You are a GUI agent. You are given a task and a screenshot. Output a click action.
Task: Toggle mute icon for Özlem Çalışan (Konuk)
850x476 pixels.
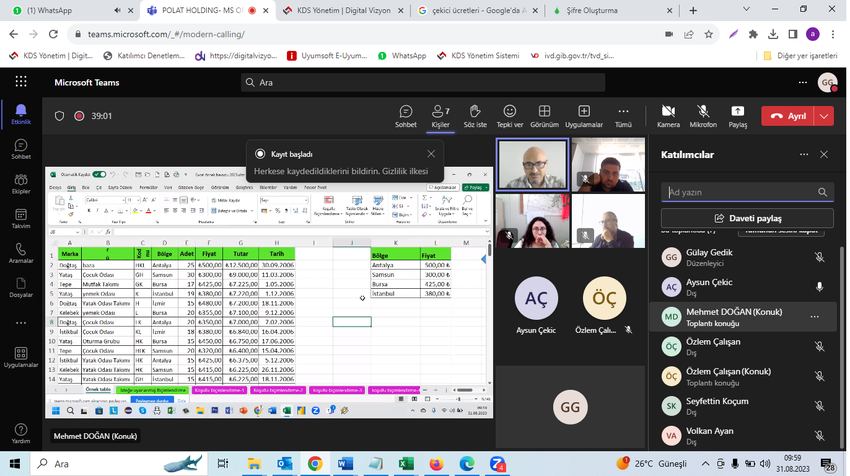click(x=820, y=376)
